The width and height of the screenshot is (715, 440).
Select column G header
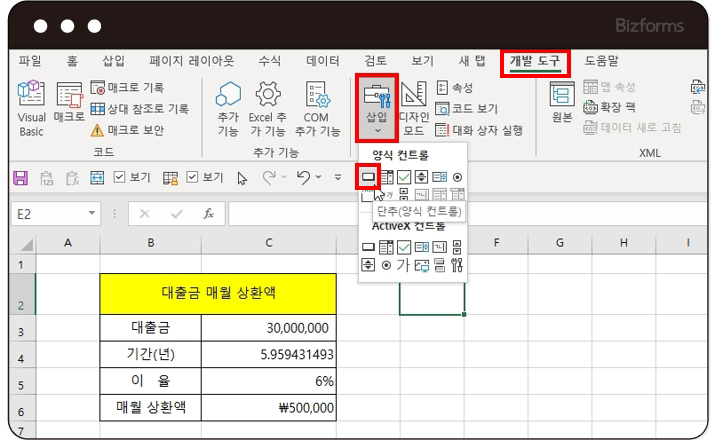click(x=560, y=243)
